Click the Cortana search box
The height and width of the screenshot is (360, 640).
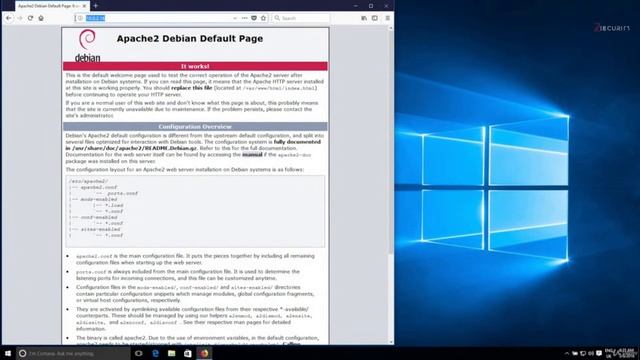pyautogui.click(x=73, y=353)
